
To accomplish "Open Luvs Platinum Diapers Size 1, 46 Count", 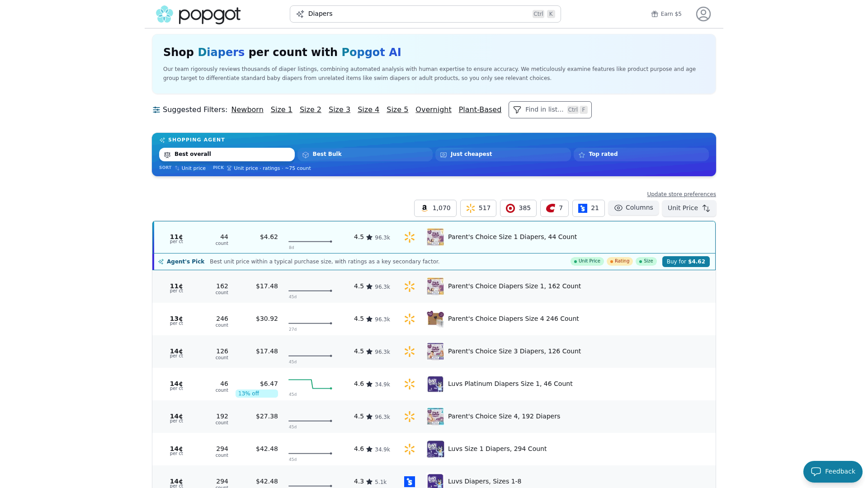I will coord(510,384).
